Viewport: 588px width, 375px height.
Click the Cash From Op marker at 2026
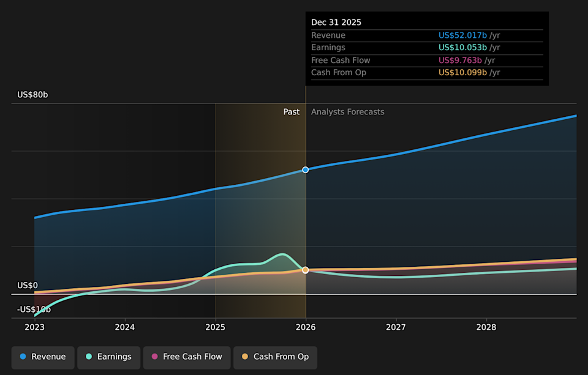point(306,270)
